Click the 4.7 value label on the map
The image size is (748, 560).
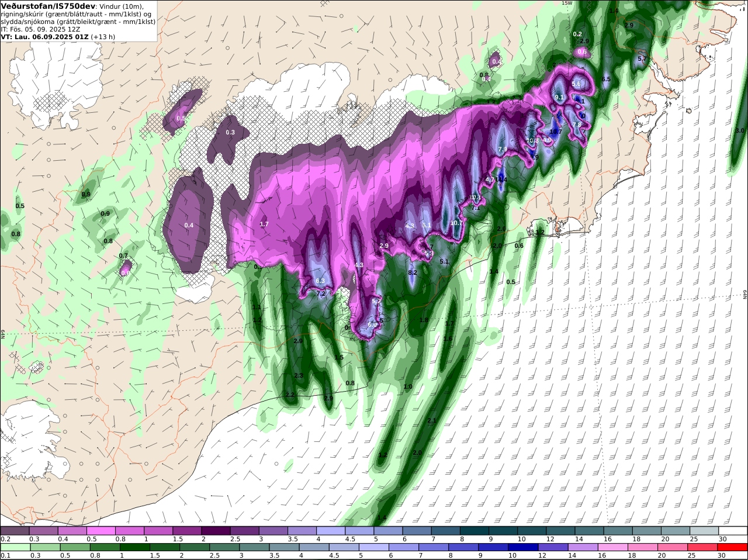tap(490, 180)
